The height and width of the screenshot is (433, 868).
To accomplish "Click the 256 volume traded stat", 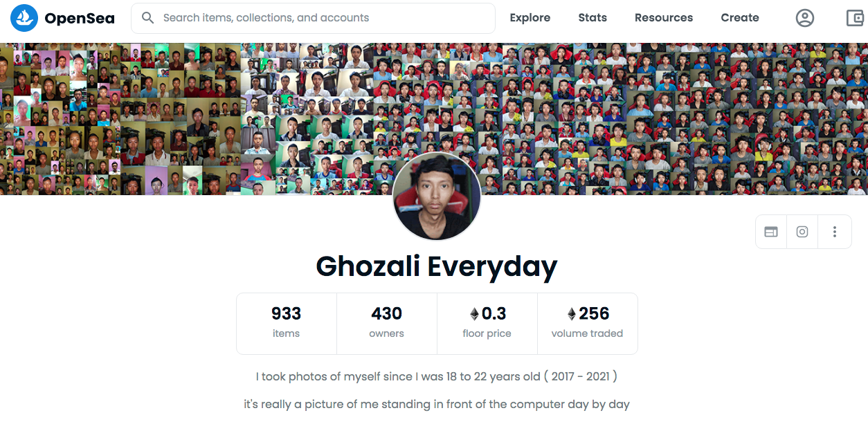I will point(587,324).
